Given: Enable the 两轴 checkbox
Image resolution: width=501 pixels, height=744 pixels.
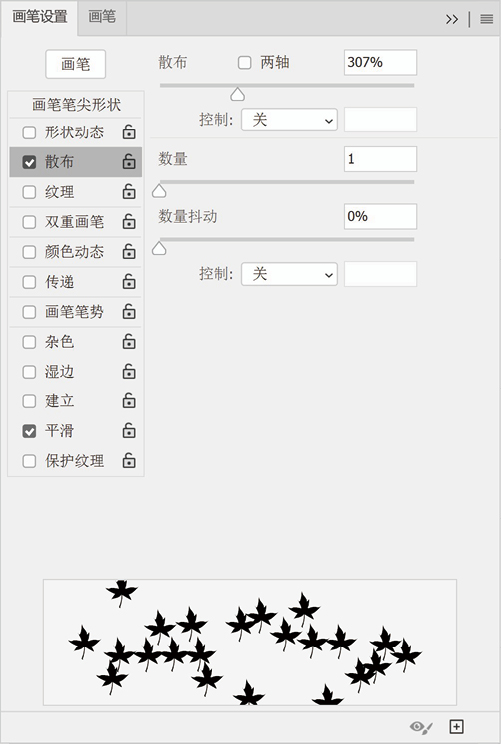Looking at the screenshot, I should (244, 63).
